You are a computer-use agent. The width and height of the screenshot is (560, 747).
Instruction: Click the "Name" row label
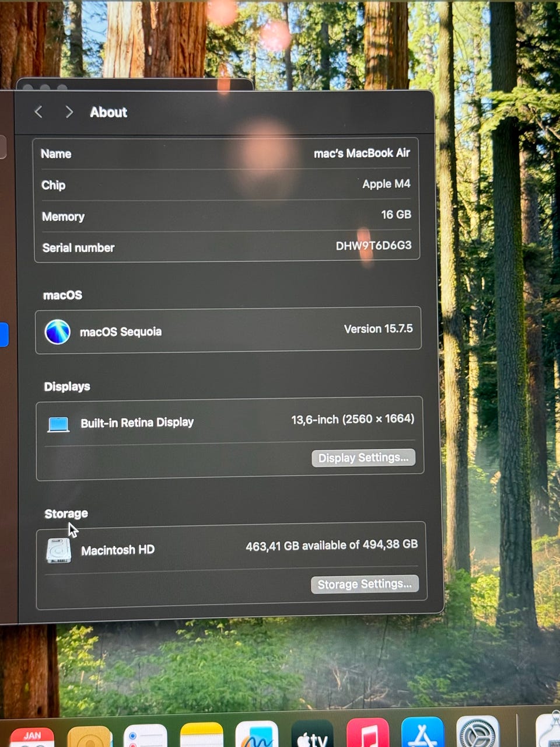click(x=56, y=154)
